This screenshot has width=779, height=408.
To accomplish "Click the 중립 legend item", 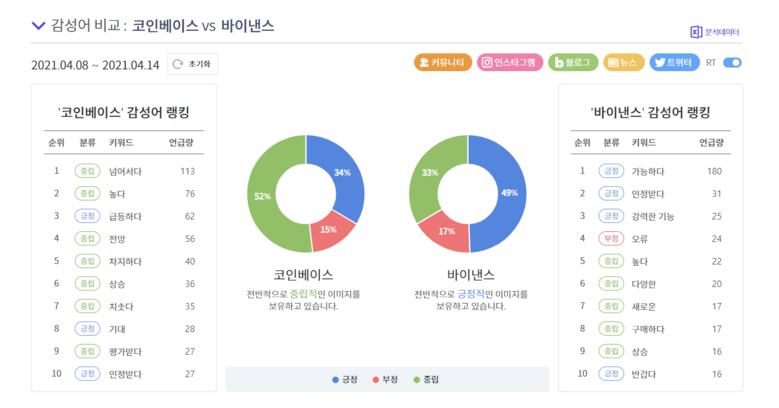I will pyautogui.click(x=426, y=379).
